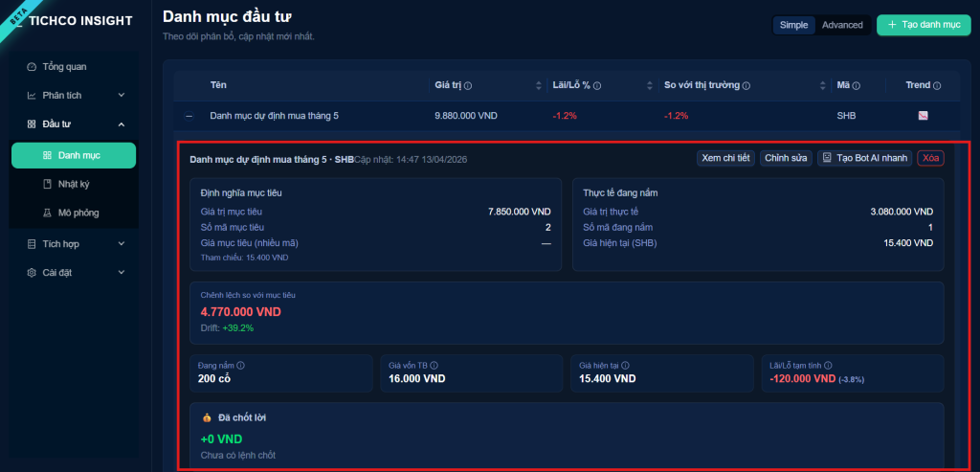Expand the Cài đặt sidebar section
Viewport: 980px width, 472px height.
pos(121,273)
